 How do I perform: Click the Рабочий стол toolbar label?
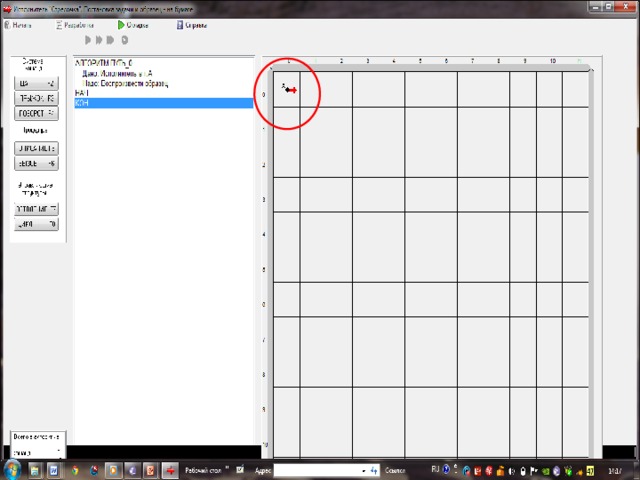(x=203, y=471)
